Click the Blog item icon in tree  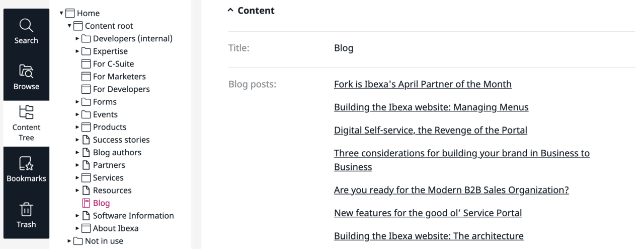[x=86, y=203]
